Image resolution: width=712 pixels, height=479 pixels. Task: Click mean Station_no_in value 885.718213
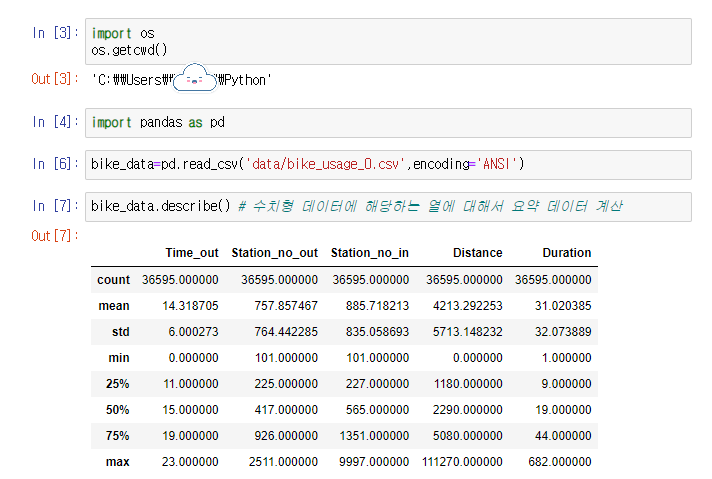click(377, 306)
